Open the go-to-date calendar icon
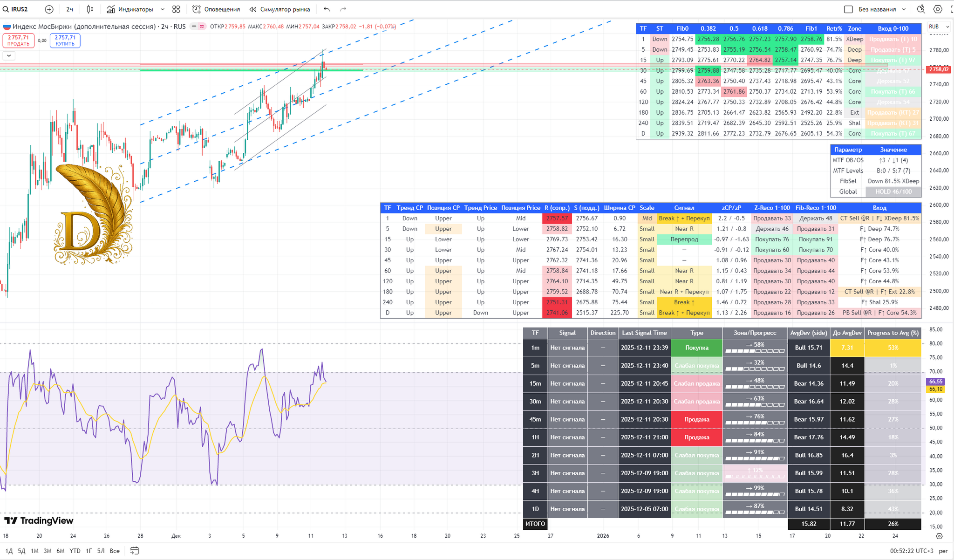The width and height of the screenshot is (954, 560). click(x=134, y=551)
